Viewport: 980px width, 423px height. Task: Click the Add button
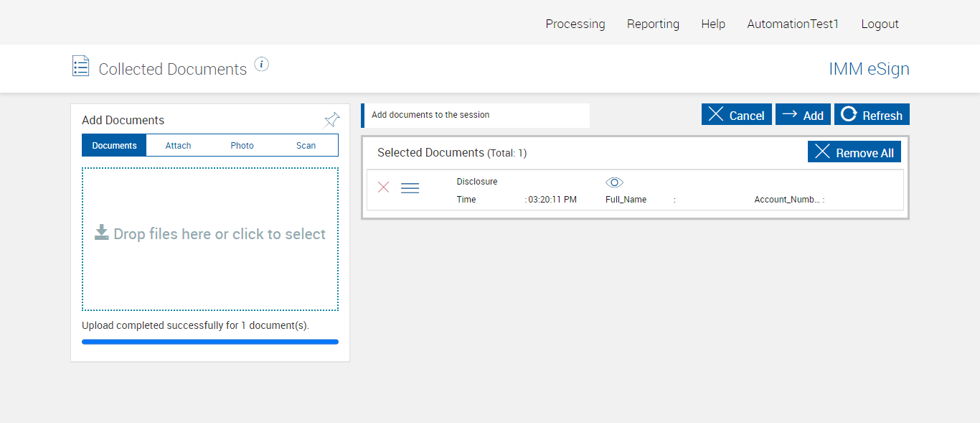pyautogui.click(x=803, y=115)
